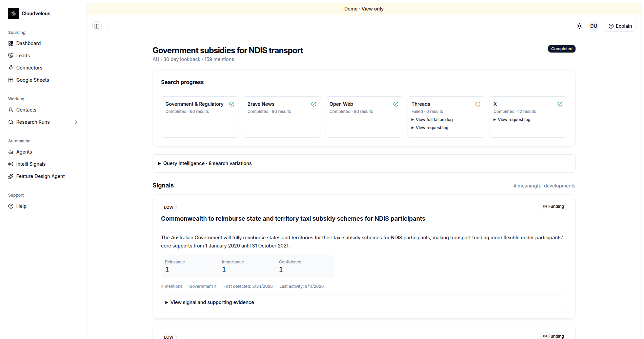Click 'Last activity: 8/11/2026' text
Image resolution: width=644 pixels, height=339 pixels.
click(302, 286)
